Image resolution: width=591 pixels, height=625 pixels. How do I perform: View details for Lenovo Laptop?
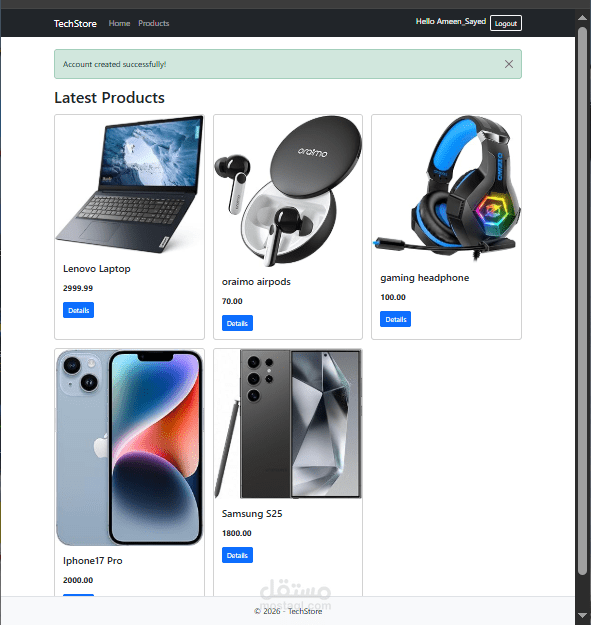[x=79, y=310]
